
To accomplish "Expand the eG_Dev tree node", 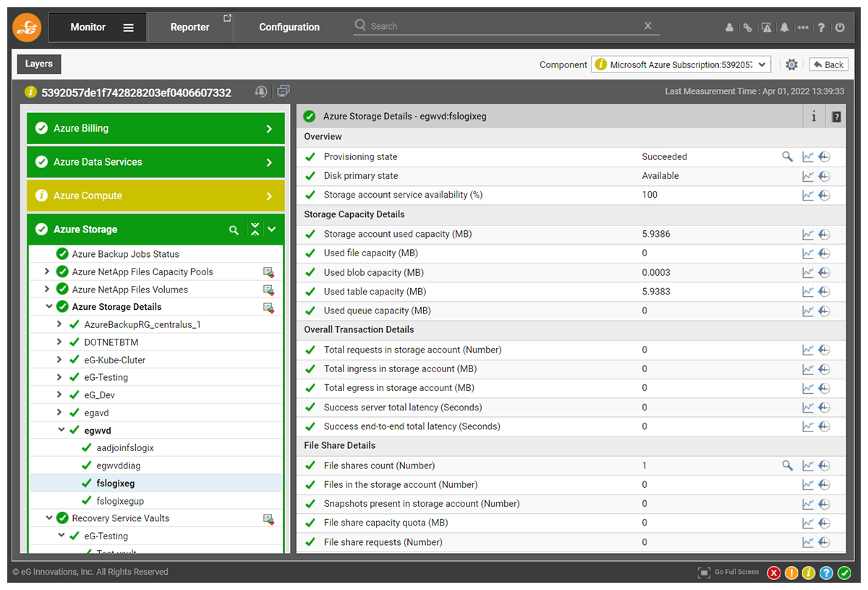I will (59, 395).
